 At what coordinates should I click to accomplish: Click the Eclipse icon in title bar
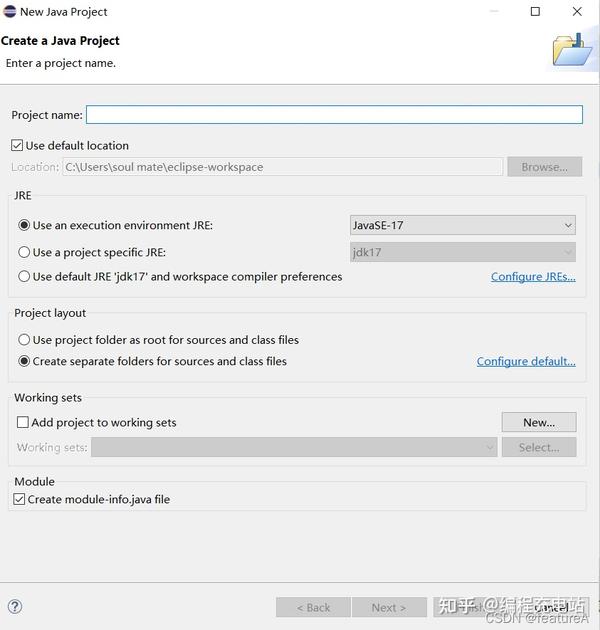click(x=10, y=12)
